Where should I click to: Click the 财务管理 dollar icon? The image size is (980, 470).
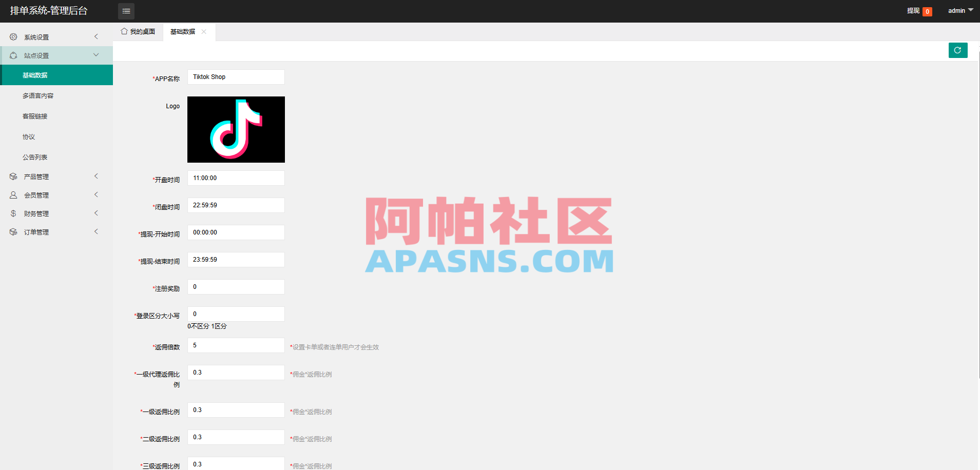click(13, 213)
